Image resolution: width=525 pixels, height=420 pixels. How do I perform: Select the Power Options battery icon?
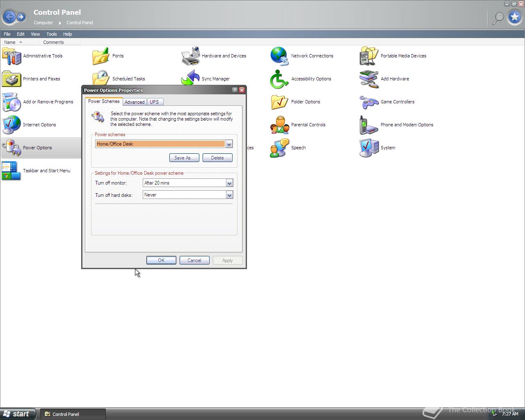11,148
